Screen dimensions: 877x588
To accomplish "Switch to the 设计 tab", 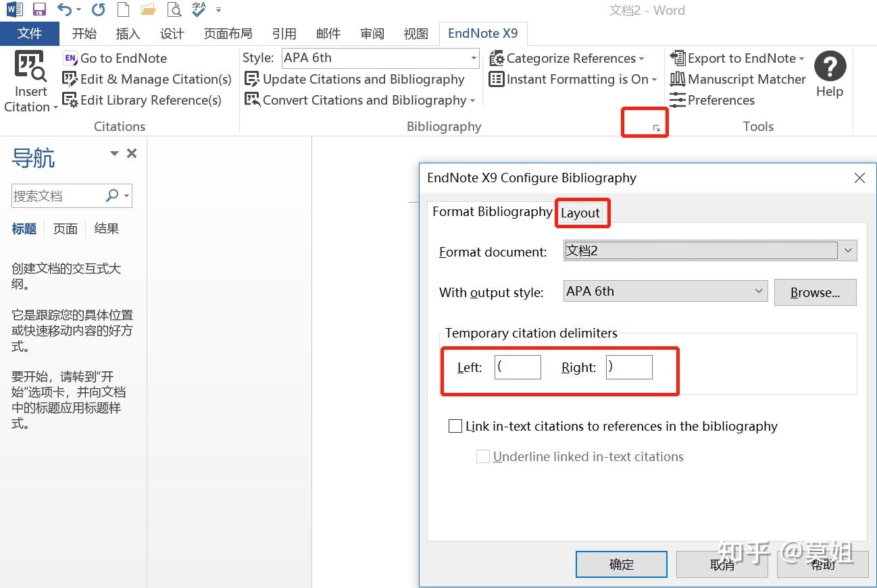I will pos(172,33).
